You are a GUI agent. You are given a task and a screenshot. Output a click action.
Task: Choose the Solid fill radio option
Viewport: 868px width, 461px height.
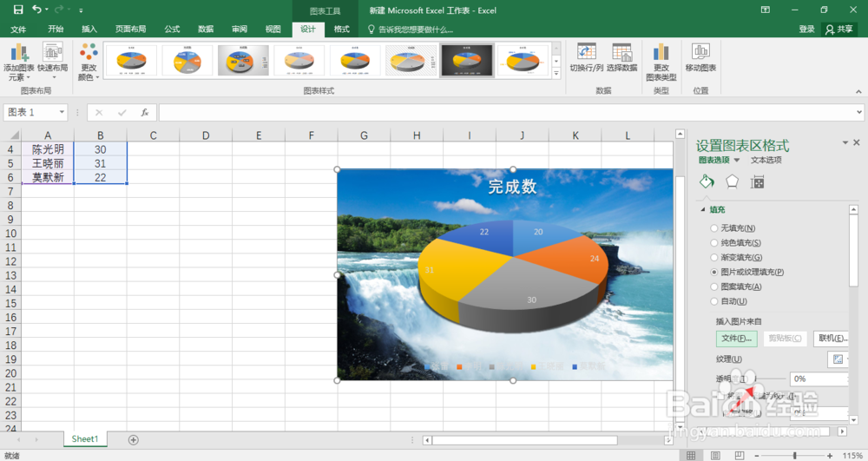pos(714,242)
